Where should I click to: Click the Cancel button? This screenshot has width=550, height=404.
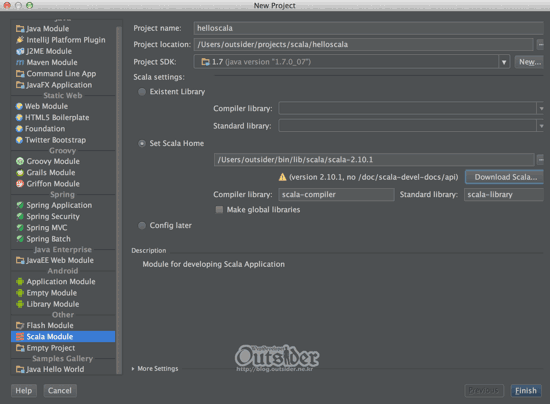[x=60, y=391]
